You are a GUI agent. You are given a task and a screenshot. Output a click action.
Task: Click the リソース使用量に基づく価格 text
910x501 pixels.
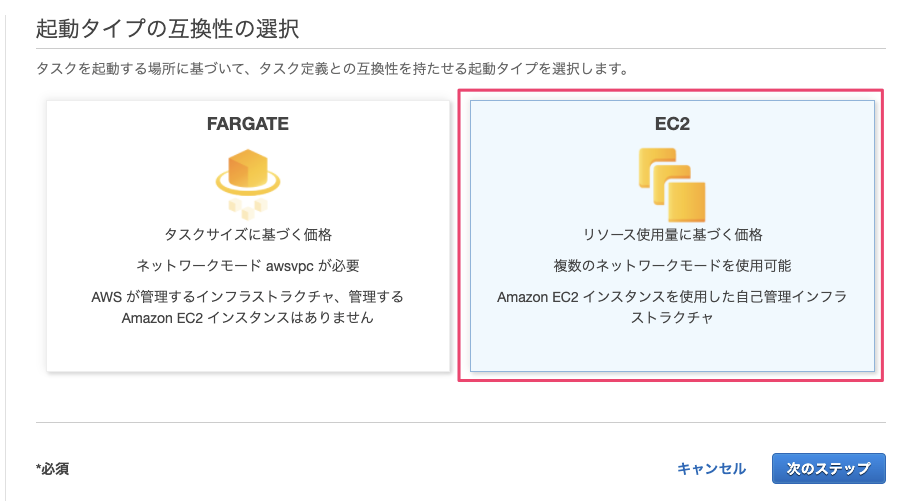tap(672, 235)
